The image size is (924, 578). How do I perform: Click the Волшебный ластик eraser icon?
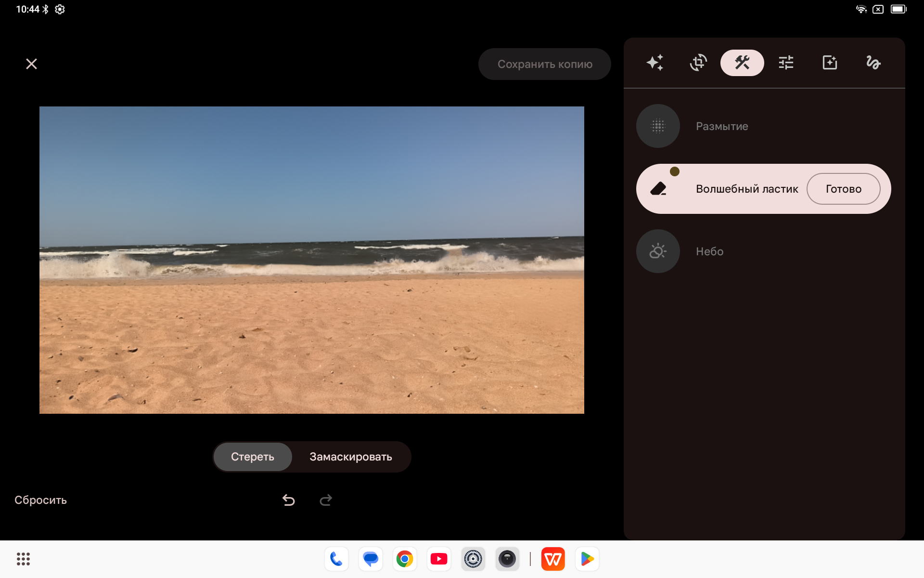658,189
